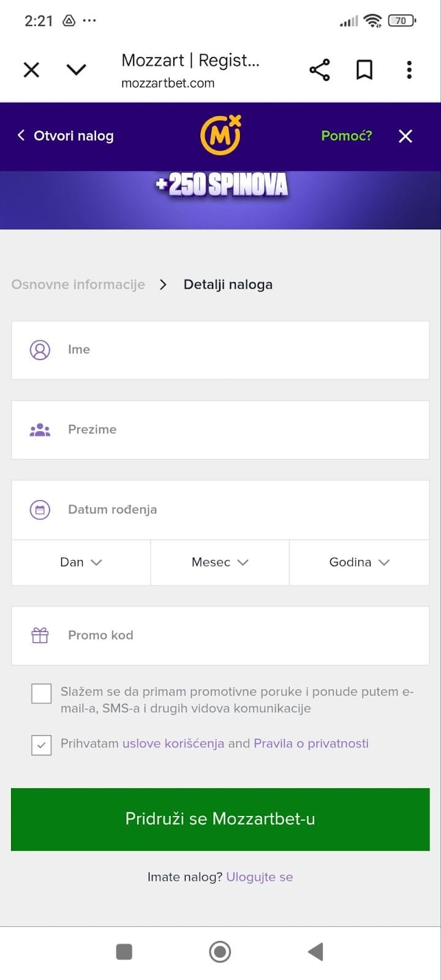Bookmark this page with bookmark icon
The width and height of the screenshot is (441, 980).
pos(364,70)
